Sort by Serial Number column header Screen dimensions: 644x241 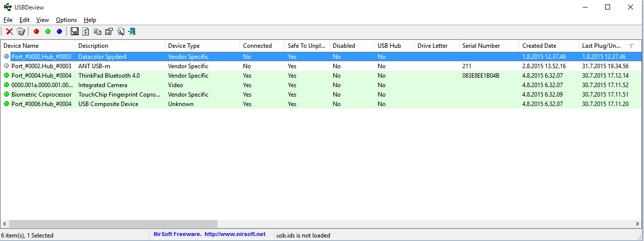tap(489, 46)
